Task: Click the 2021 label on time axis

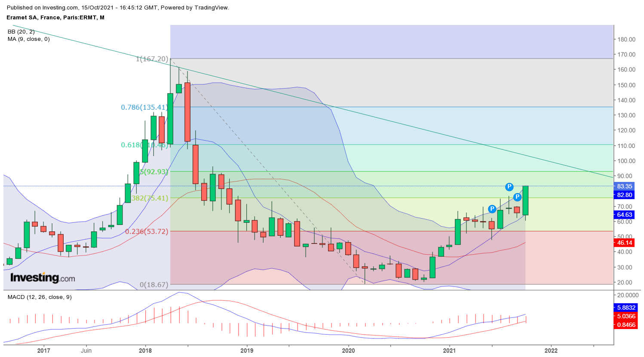Action: tap(450, 350)
